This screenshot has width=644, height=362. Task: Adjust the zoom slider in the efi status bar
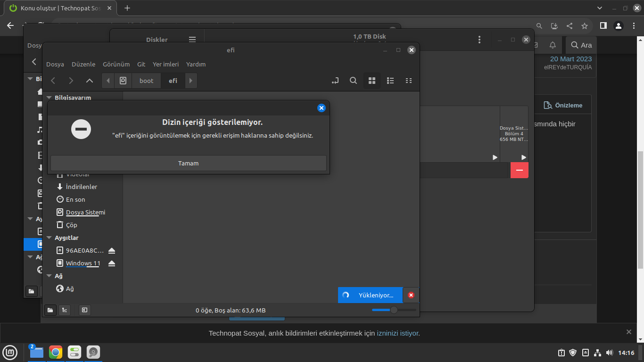pos(394,310)
